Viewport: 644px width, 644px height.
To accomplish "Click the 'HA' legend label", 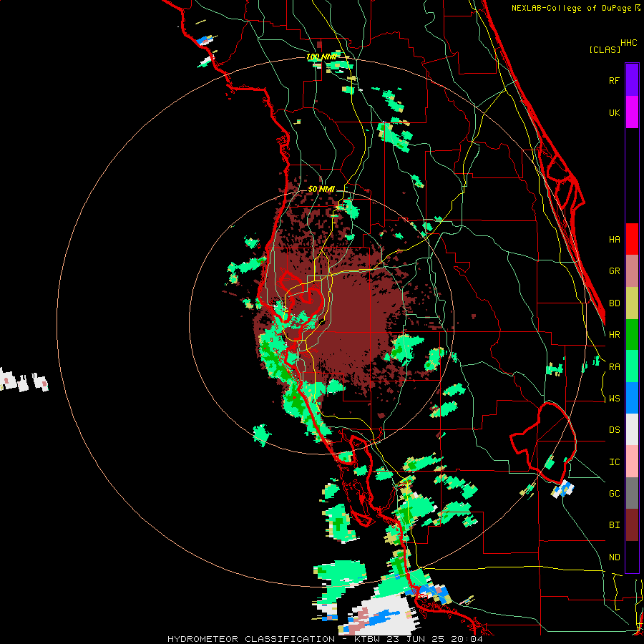I will (x=614, y=240).
